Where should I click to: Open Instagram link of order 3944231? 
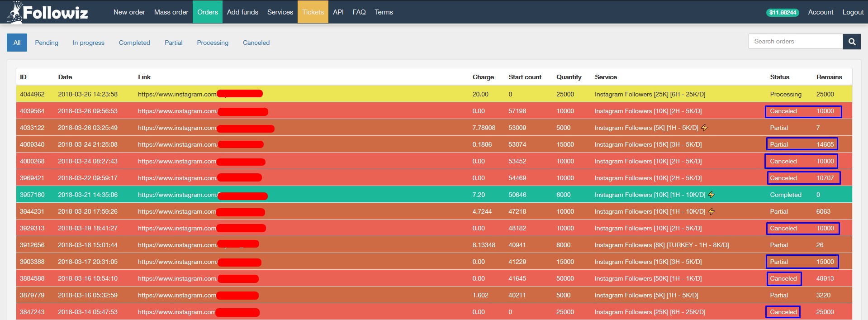point(201,211)
